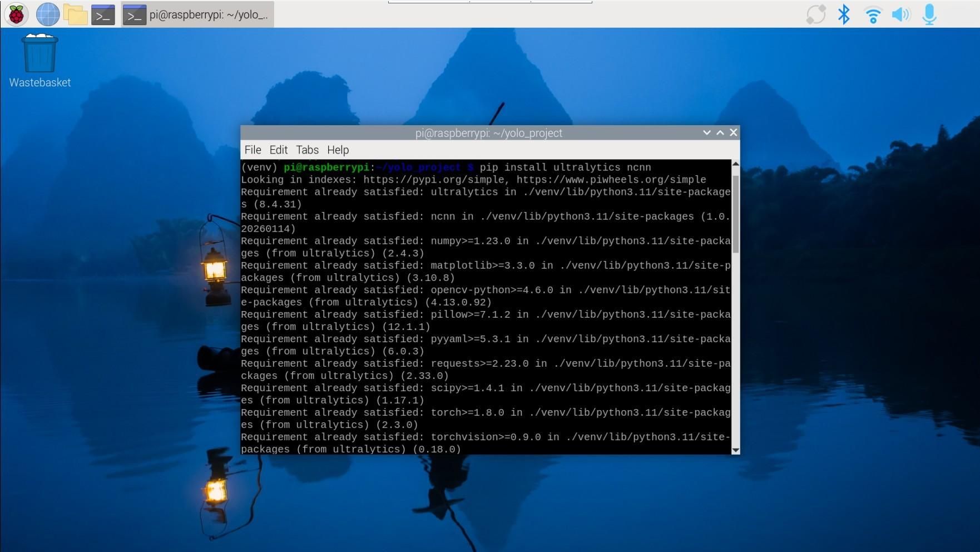Close the yolo_project terminal window
The image size is (980, 552).
(x=734, y=132)
